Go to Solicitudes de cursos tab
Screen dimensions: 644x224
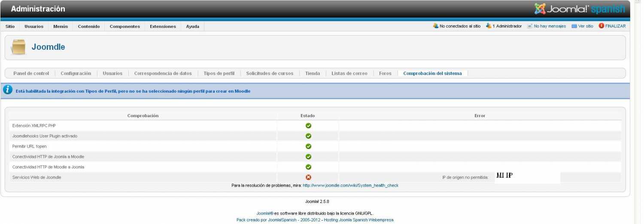(270, 73)
